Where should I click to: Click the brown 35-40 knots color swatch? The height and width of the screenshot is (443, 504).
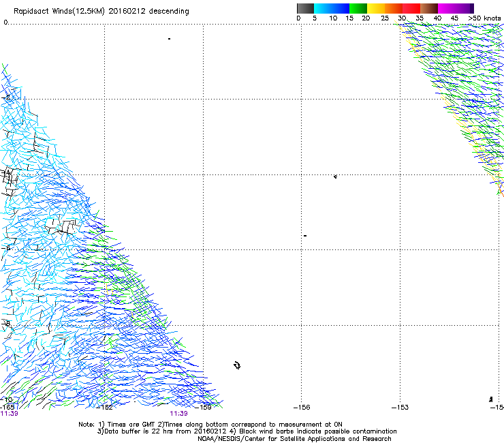[x=429, y=8]
